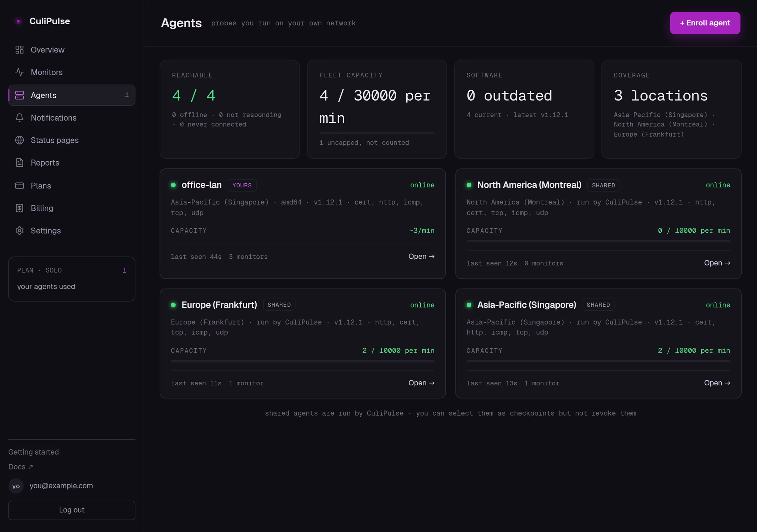The width and height of the screenshot is (757, 532).
Task: Open the office-lan agent
Action: tap(421, 256)
